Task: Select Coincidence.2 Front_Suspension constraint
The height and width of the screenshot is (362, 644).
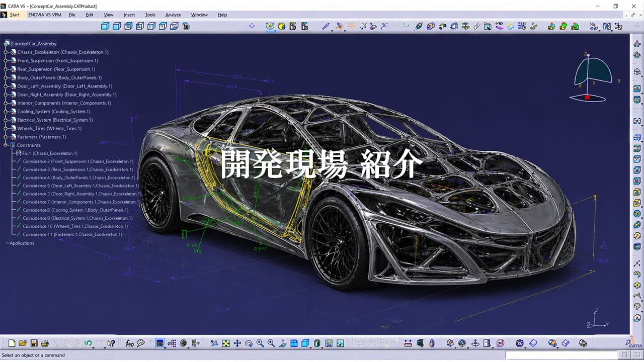Action: pos(78,161)
